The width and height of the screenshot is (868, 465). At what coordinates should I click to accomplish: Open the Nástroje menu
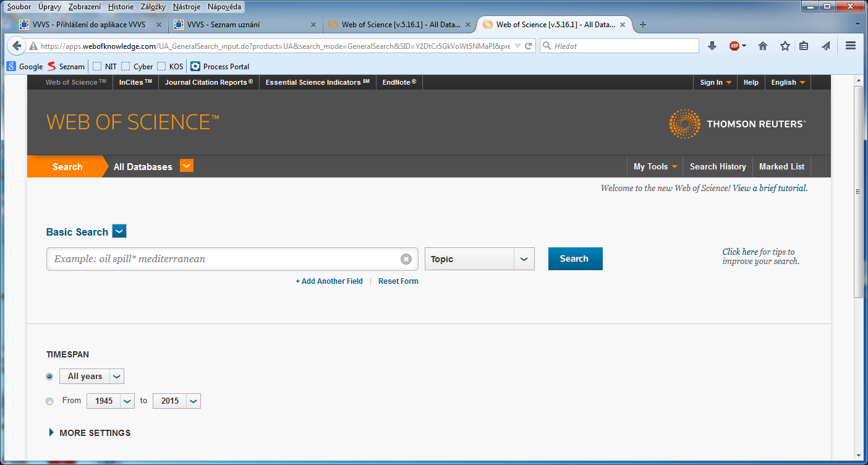[x=187, y=7]
